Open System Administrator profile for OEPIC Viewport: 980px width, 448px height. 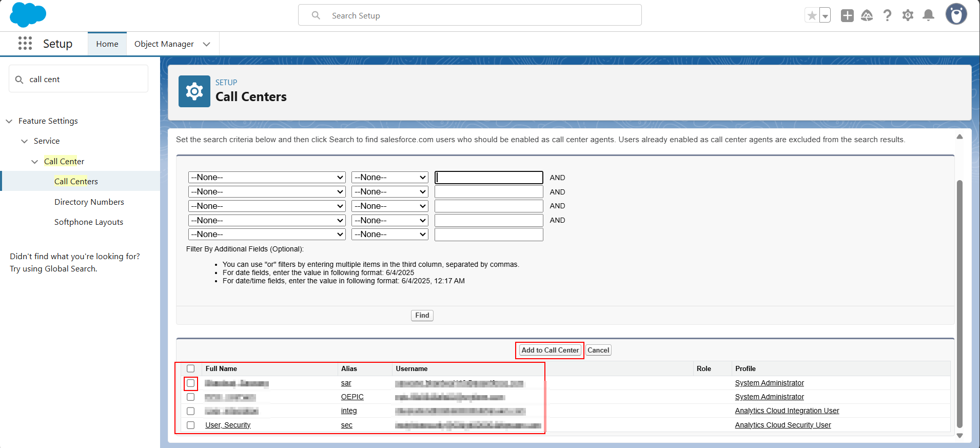click(x=769, y=397)
